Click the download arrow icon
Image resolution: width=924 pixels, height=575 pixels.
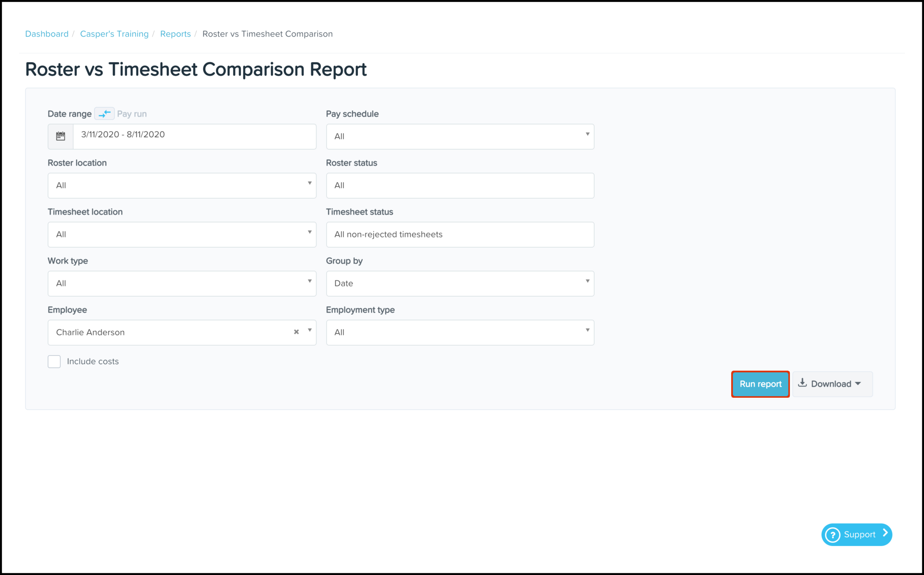[x=802, y=383]
